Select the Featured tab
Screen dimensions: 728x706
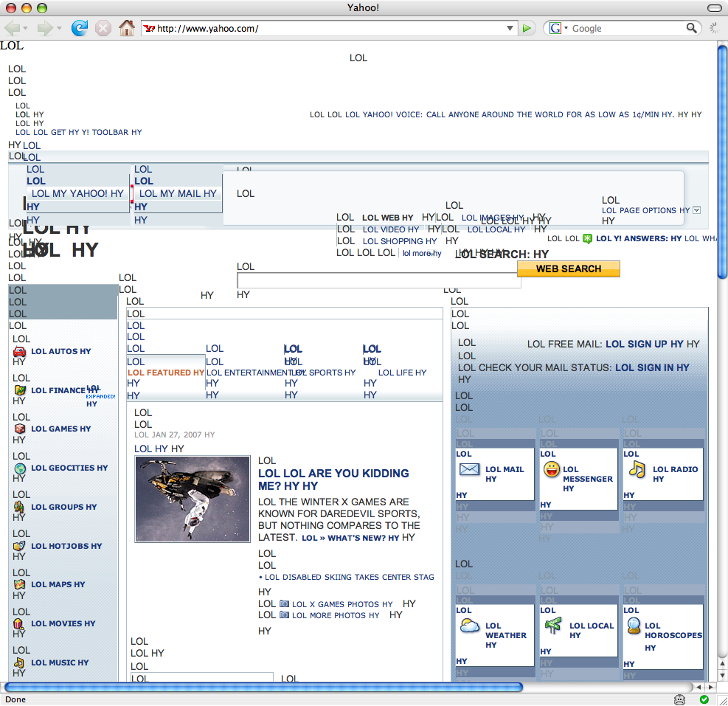coord(166,373)
